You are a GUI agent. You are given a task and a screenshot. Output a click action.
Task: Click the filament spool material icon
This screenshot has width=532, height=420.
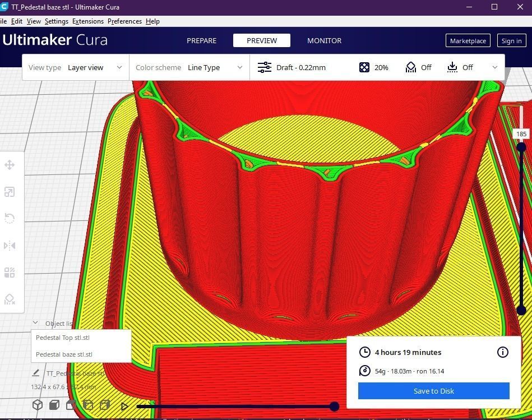pos(365,371)
